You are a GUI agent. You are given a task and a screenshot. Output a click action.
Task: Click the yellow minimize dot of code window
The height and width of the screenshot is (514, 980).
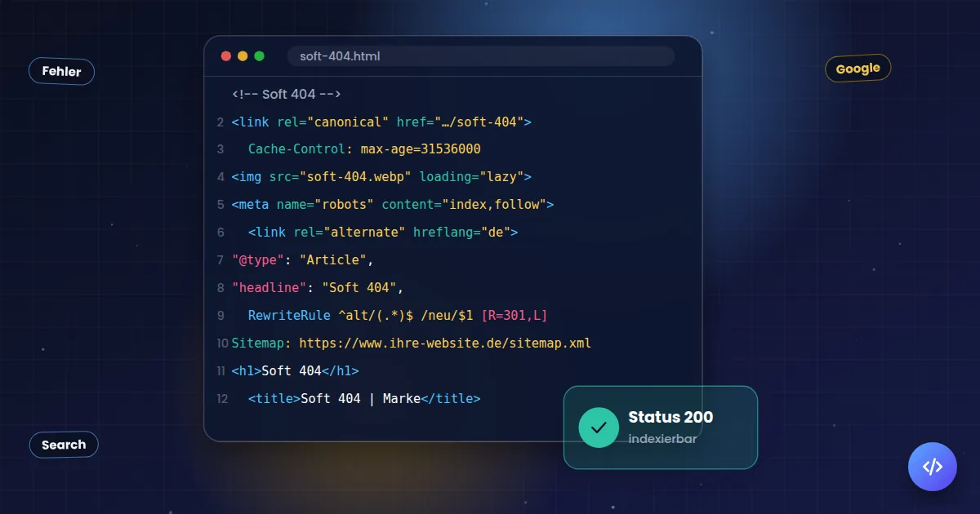[243, 56]
